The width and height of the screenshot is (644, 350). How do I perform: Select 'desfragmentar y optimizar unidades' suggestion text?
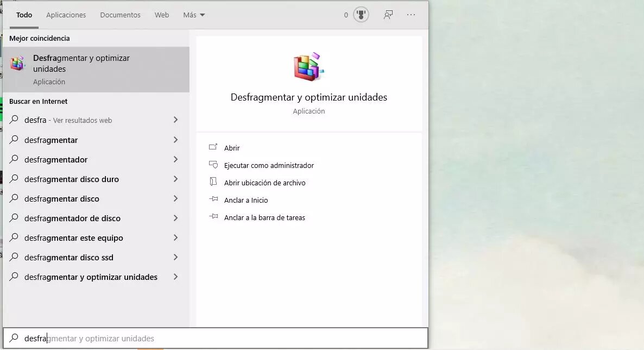pos(91,277)
